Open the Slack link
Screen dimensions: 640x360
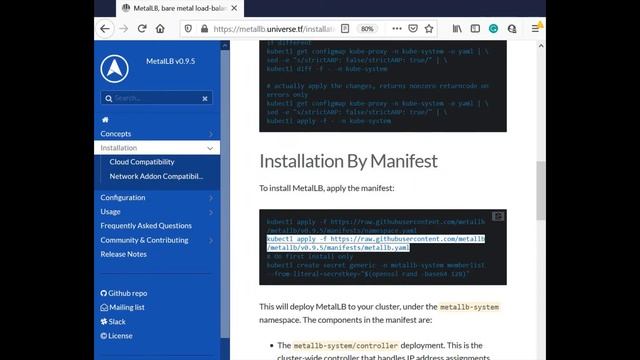113,322
